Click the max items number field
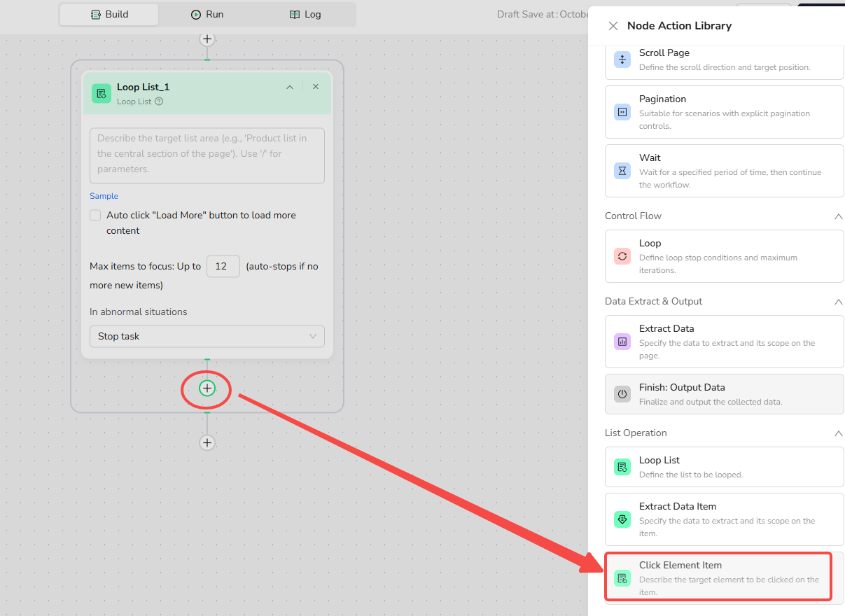This screenshot has height=616, width=845. [223, 266]
